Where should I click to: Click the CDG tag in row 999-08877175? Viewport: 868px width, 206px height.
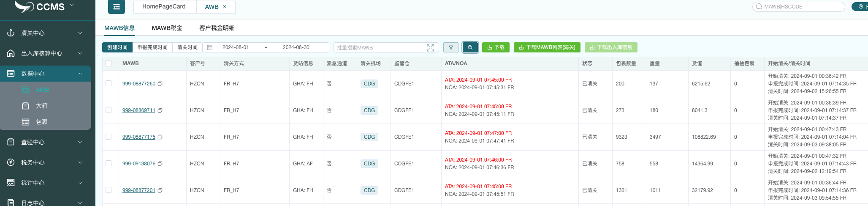(x=369, y=137)
